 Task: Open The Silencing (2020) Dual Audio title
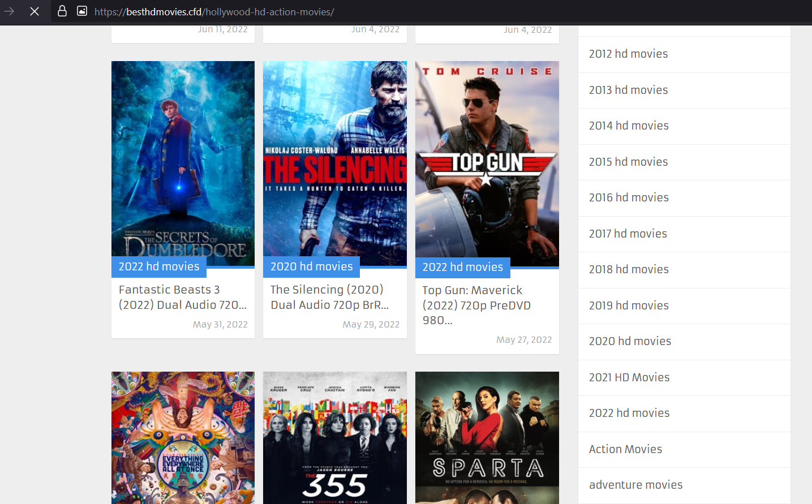click(x=330, y=297)
